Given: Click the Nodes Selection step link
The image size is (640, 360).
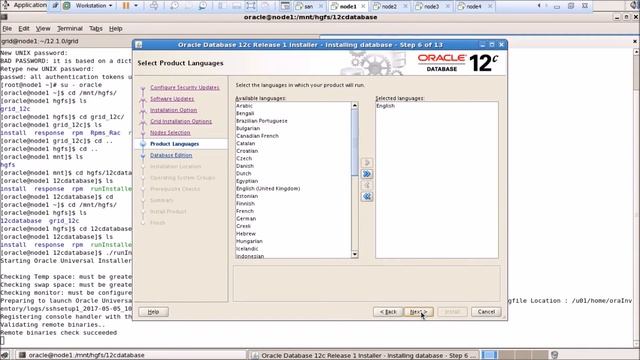Looking at the screenshot, I should [170, 133].
